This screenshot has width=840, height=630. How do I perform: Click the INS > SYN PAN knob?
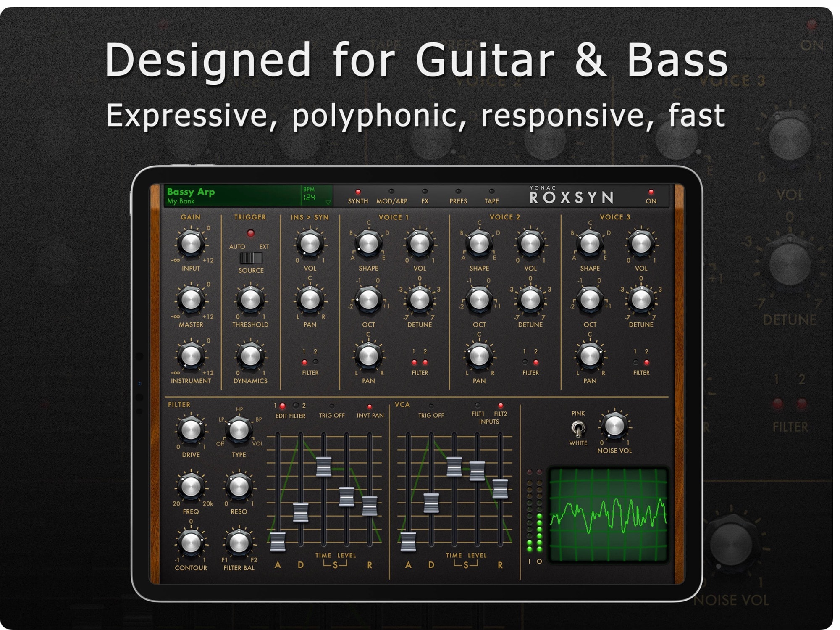pyautogui.click(x=310, y=300)
